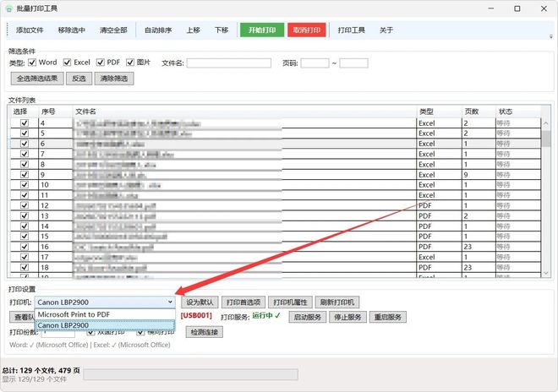The width and height of the screenshot is (558, 392).
Task: Uncheck the checkbox for row 18
Action: pyautogui.click(x=25, y=268)
